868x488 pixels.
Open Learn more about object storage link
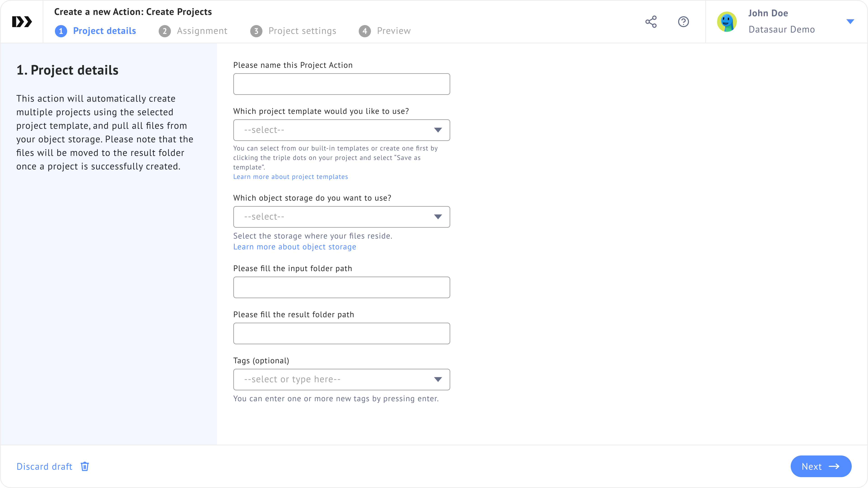tap(294, 247)
